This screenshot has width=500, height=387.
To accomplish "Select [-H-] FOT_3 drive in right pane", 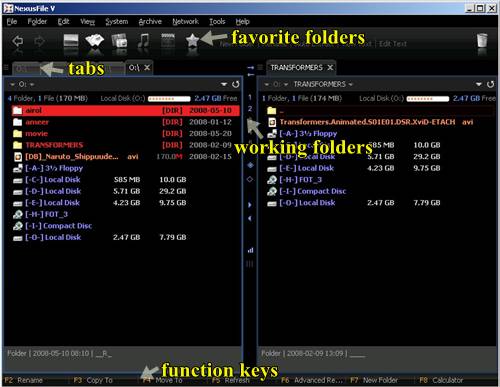I will [380, 180].
